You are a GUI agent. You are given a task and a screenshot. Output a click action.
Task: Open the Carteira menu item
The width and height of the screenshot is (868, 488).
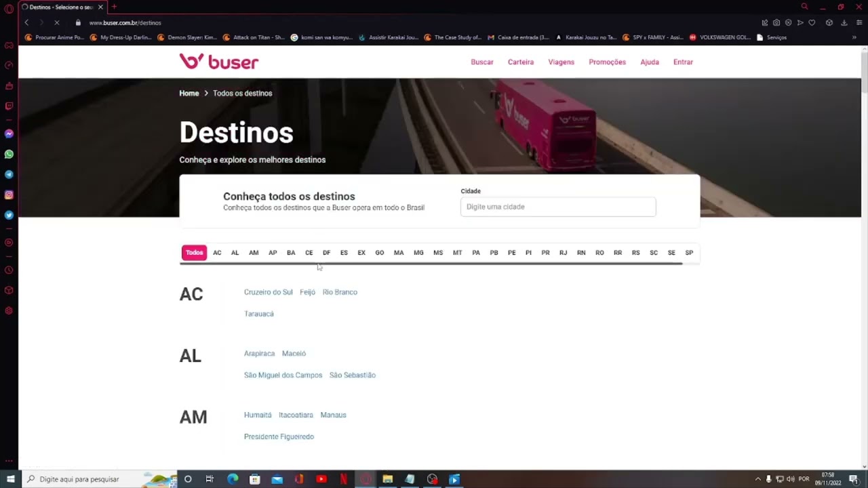coord(521,62)
